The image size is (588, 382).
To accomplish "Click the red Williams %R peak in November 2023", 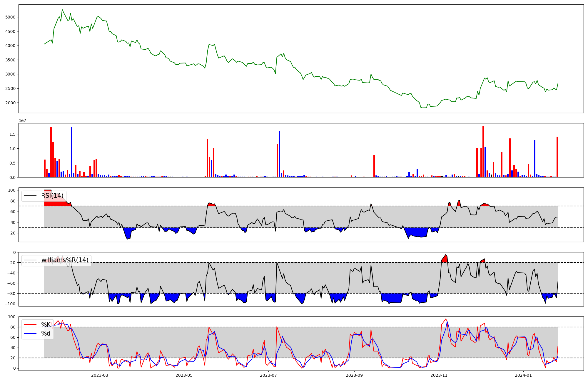I will (x=445, y=259).
